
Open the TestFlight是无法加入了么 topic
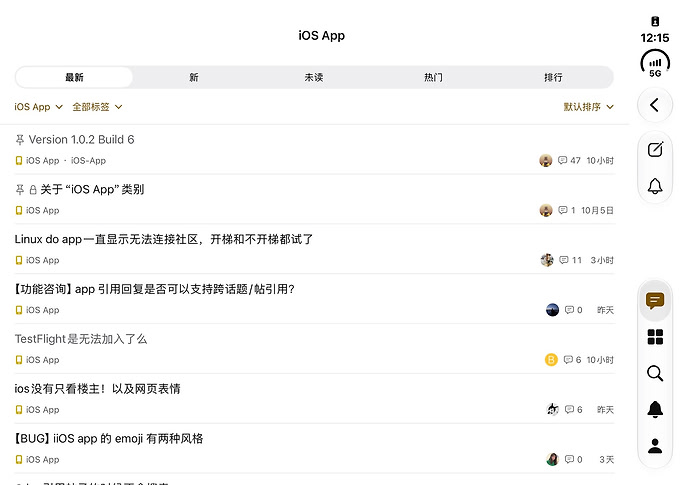coord(81,339)
